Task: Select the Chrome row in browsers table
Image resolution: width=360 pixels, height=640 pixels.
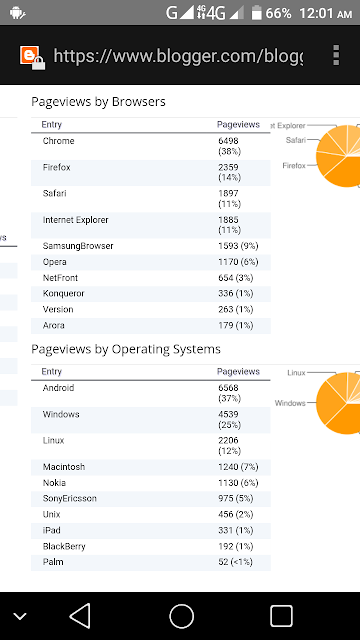Action: pyautogui.click(x=151, y=146)
